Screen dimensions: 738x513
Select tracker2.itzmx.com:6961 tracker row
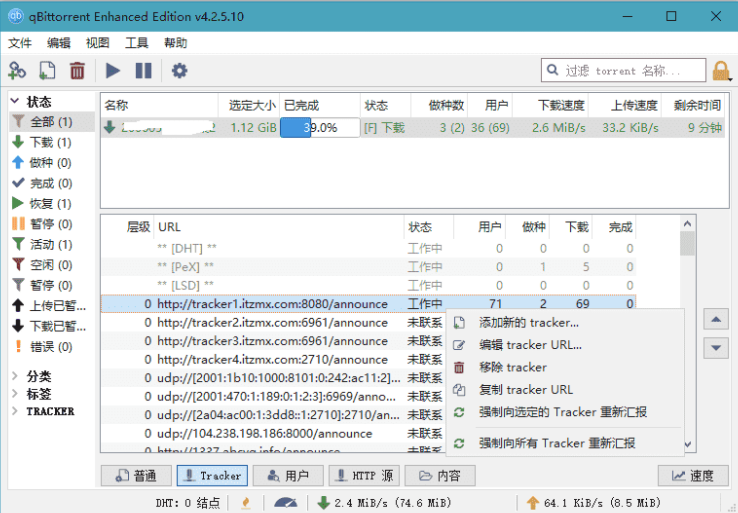click(273, 323)
